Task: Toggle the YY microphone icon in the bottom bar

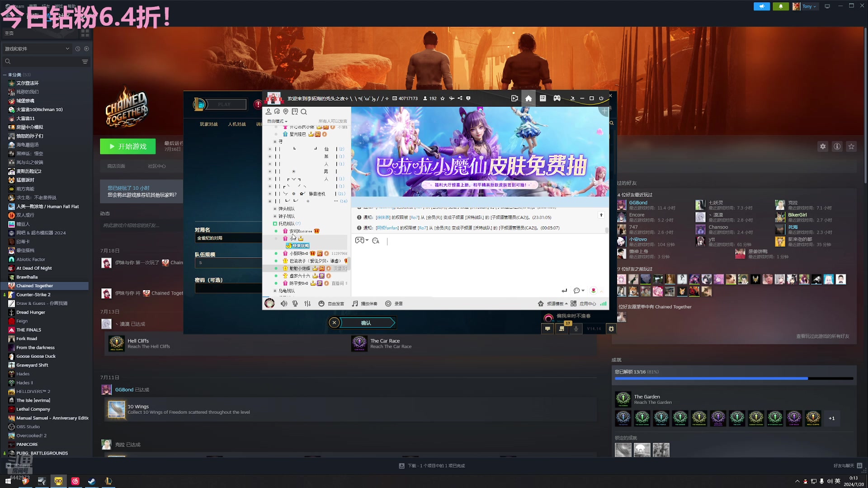Action: coord(295,304)
